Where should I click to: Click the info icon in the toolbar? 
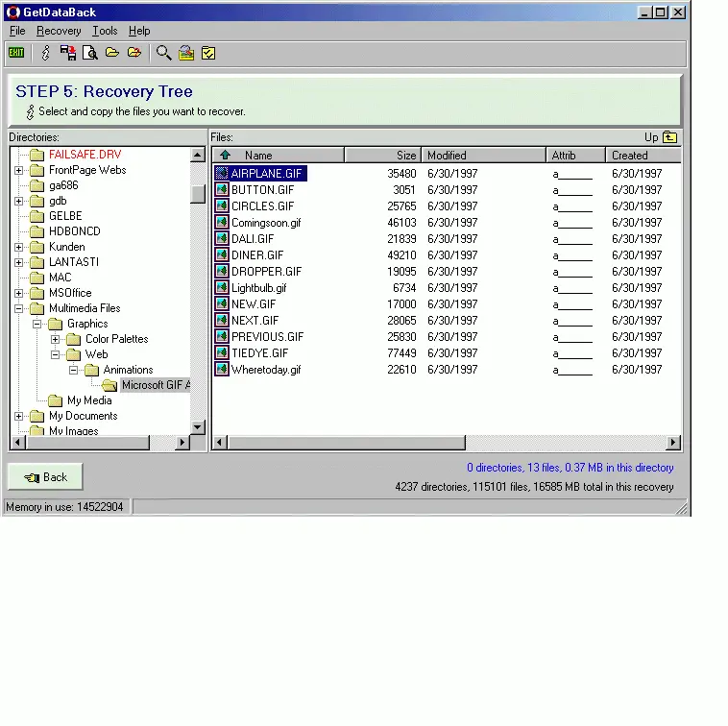click(45, 53)
